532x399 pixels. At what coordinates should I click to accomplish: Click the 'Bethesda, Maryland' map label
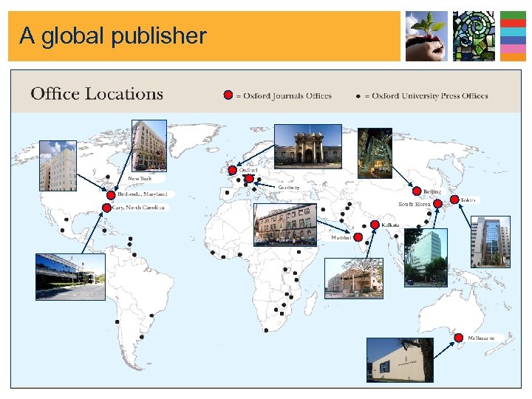pyautogui.click(x=142, y=194)
